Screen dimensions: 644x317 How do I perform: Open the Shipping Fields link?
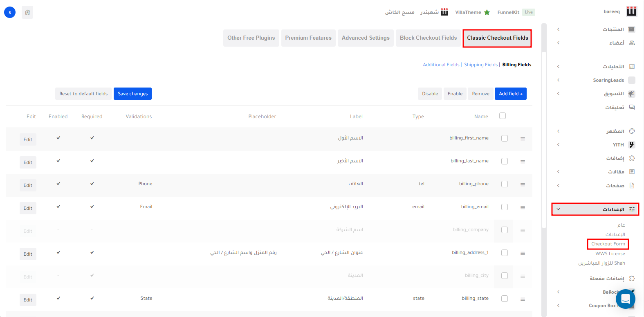click(x=480, y=65)
